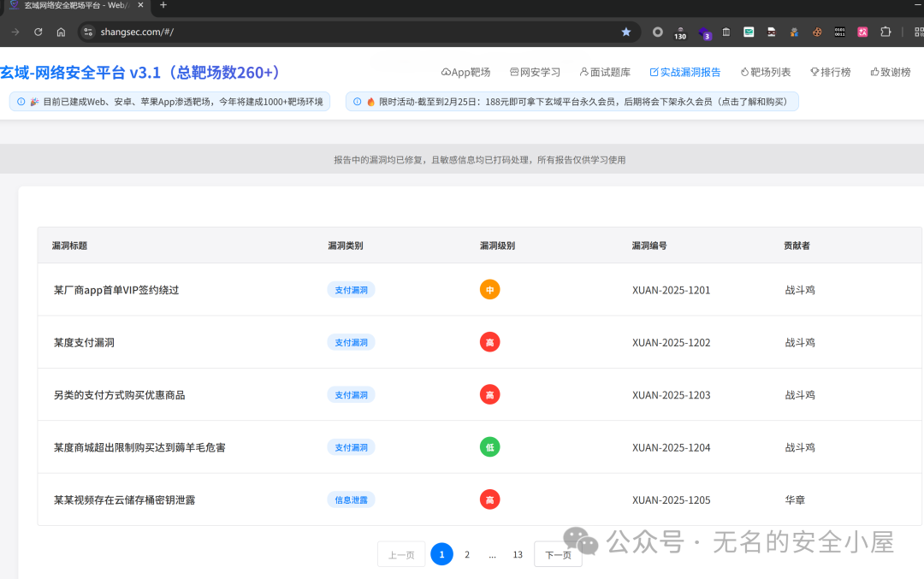This screenshot has height=579, width=924.
Task: Select vulnerability ID XUAN-2025-1205
Action: (x=672, y=499)
